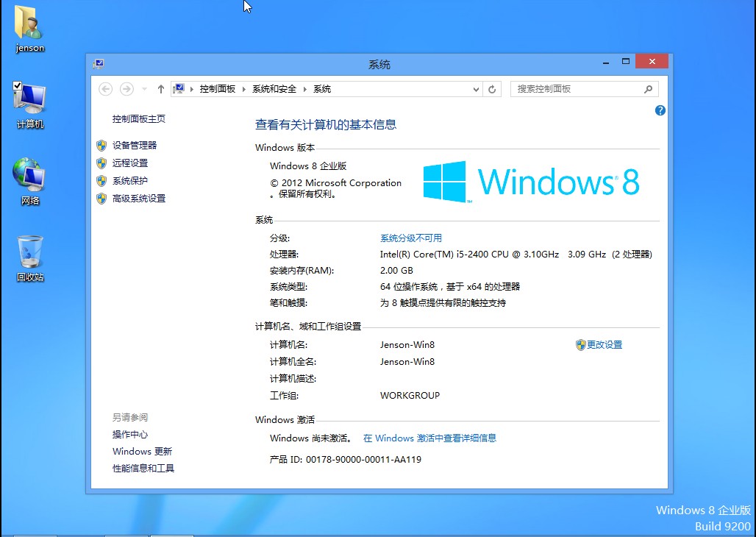The height and width of the screenshot is (537, 756).
Task: Expand the address bar history dropdown
Action: (476, 89)
